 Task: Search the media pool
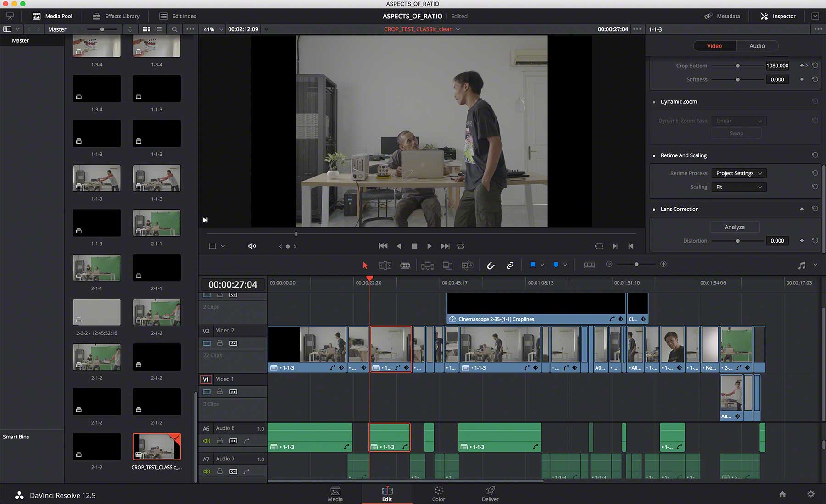(174, 29)
